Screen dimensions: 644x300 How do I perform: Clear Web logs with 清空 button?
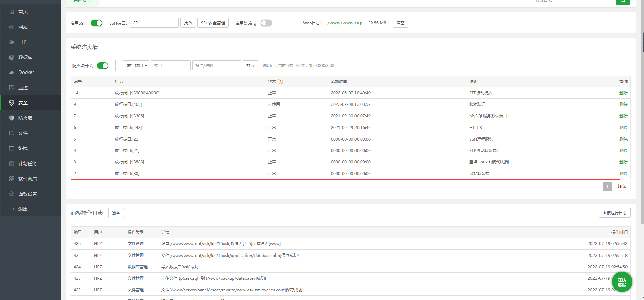(401, 23)
